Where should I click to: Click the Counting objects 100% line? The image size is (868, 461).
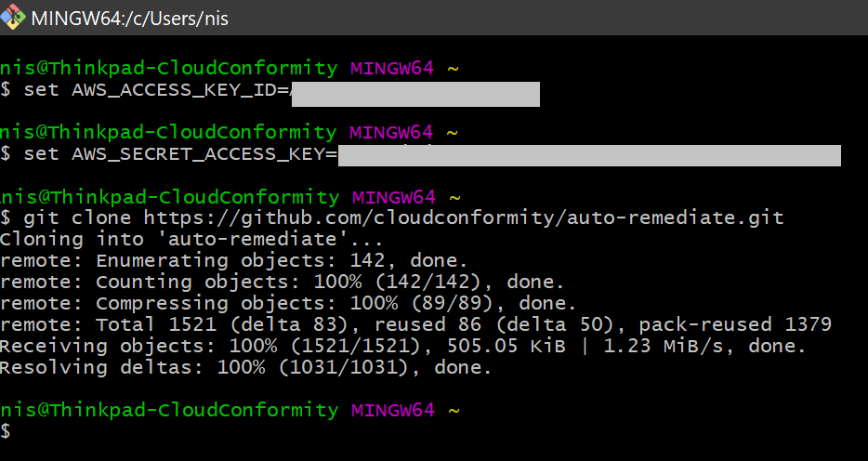tap(281, 283)
